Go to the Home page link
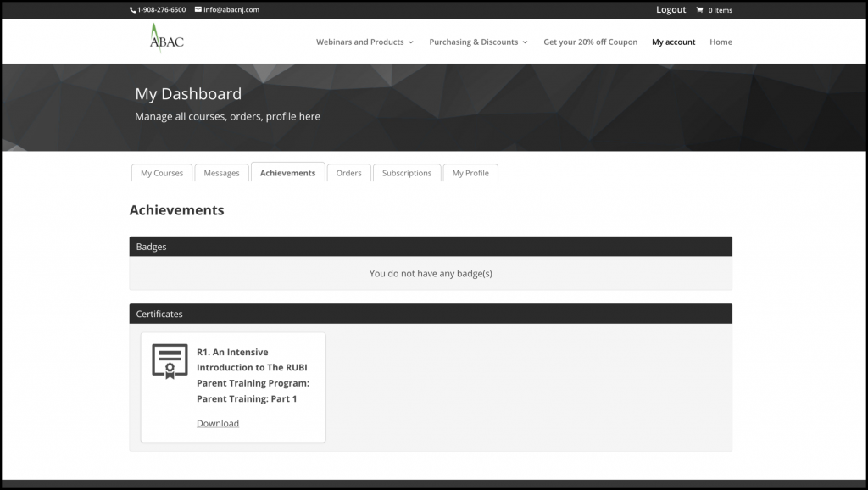The height and width of the screenshot is (490, 868). 721,42
